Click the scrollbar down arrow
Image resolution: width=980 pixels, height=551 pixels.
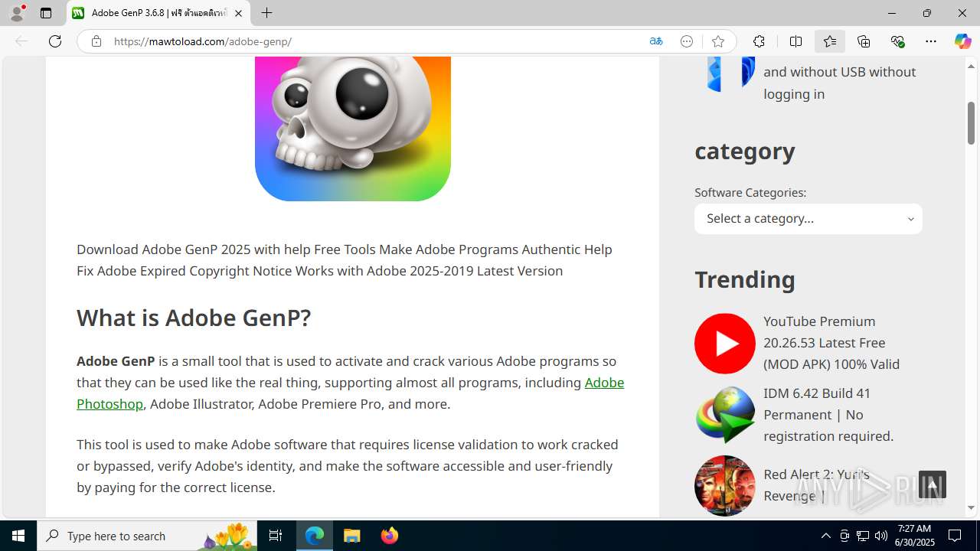coord(971,507)
